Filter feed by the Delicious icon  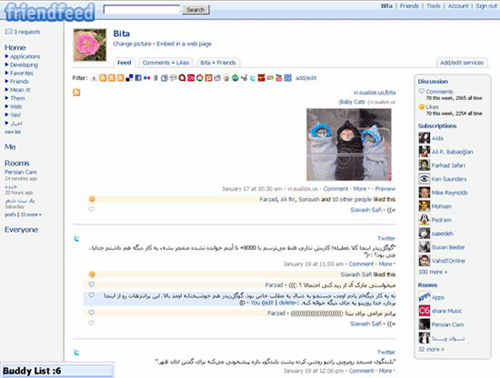tap(129, 78)
